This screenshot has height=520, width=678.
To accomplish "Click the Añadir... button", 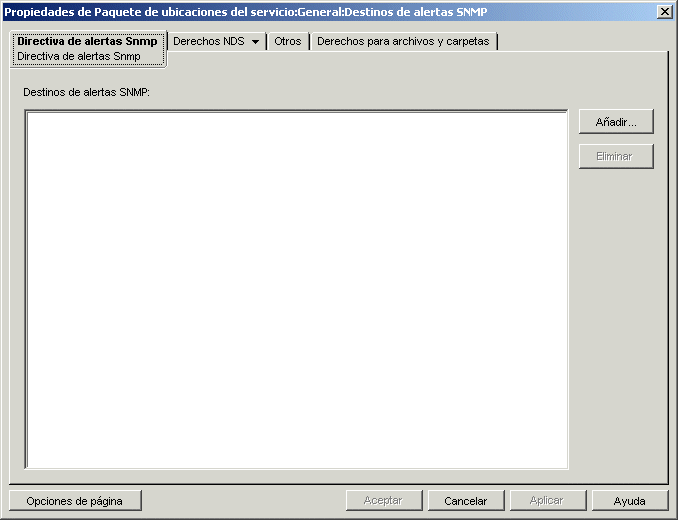I will pyautogui.click(x=616, y=121).
